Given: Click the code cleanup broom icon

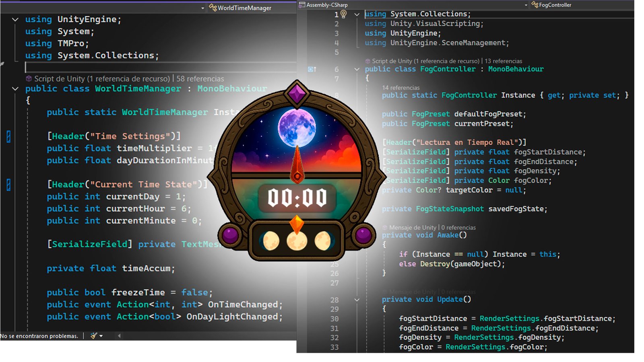Looking at the screenshot, I should click(x=94, y=336).
